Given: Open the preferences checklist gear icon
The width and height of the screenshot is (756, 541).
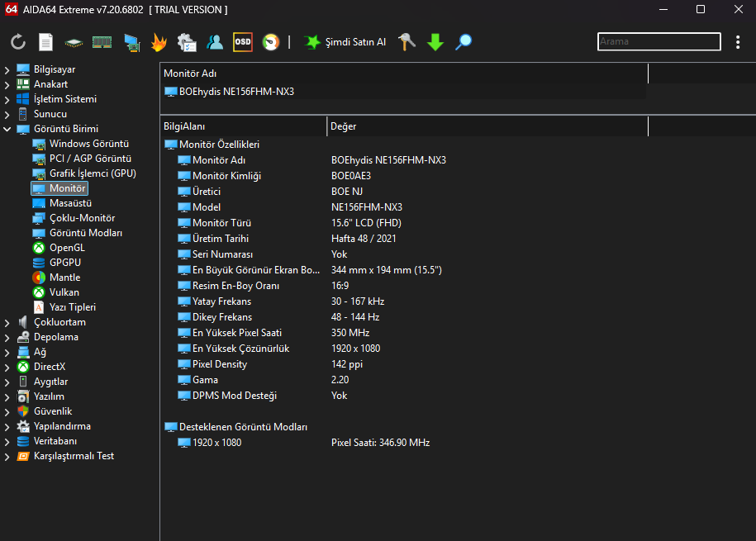Looking at the screenshot, I should (187, 42).
